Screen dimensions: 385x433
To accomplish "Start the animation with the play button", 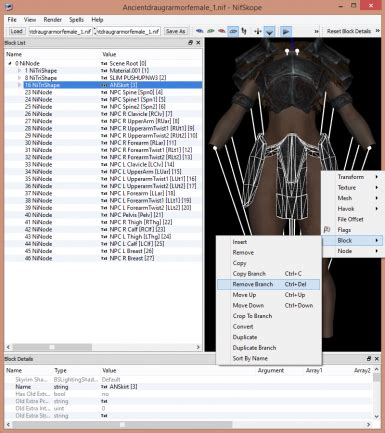I will coord(286,31).
